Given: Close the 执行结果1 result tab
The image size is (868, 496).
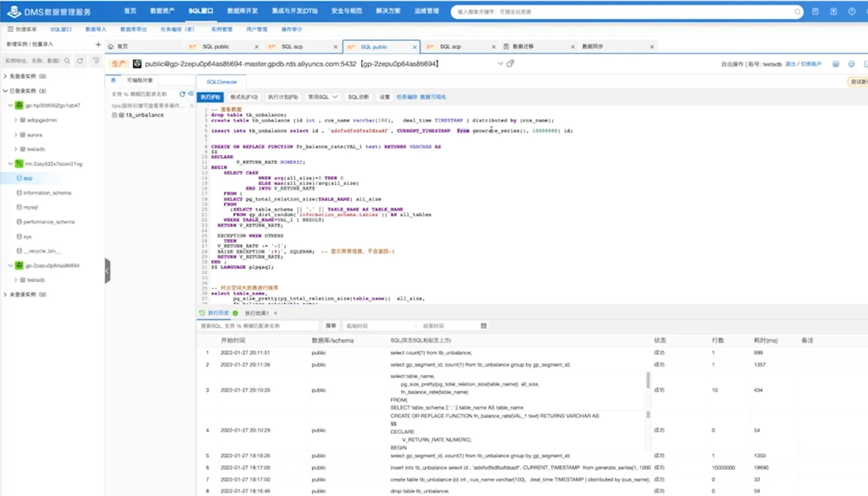Looking at the screenshot, I should coord(276,313).
